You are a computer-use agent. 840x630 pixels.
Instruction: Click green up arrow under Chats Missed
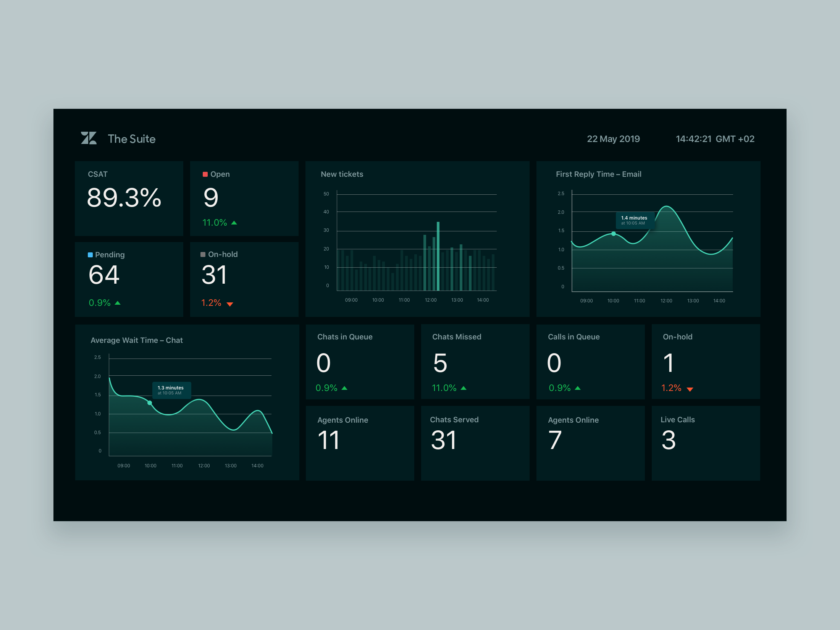464,388
